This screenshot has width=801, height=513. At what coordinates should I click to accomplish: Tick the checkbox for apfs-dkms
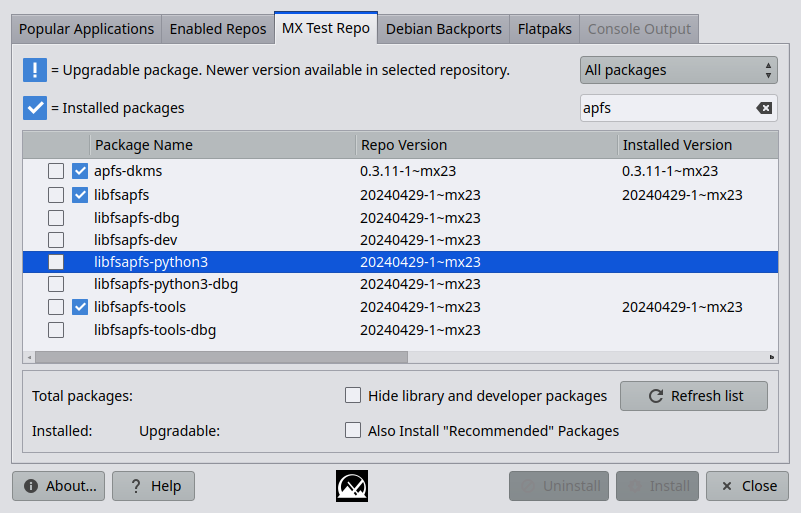56,171
